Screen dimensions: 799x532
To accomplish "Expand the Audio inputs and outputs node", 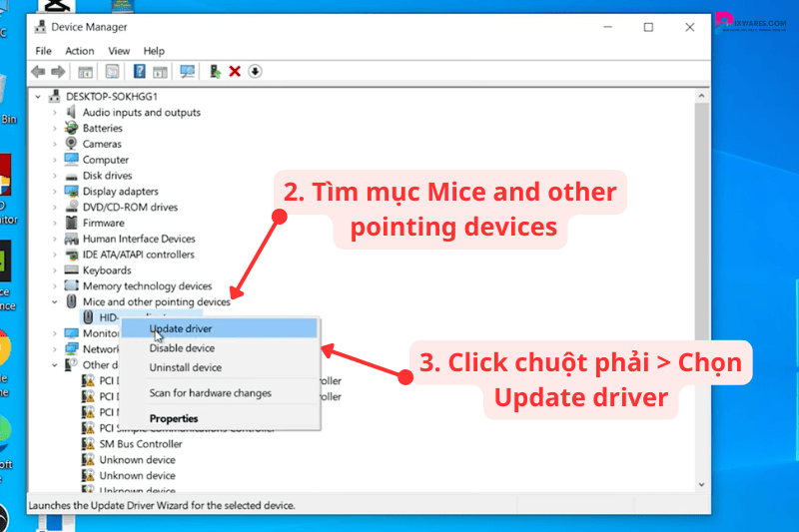I will point(55,113).
